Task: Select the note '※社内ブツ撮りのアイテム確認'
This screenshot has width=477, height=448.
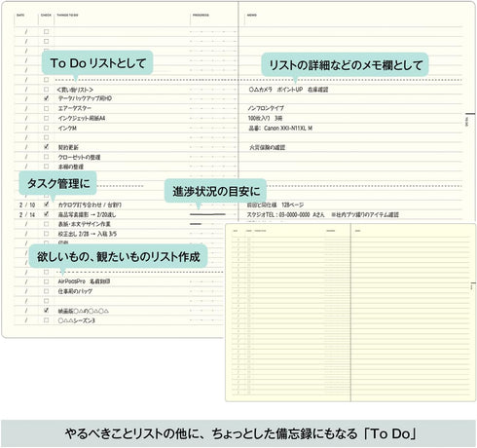Action: pos(365,214)
